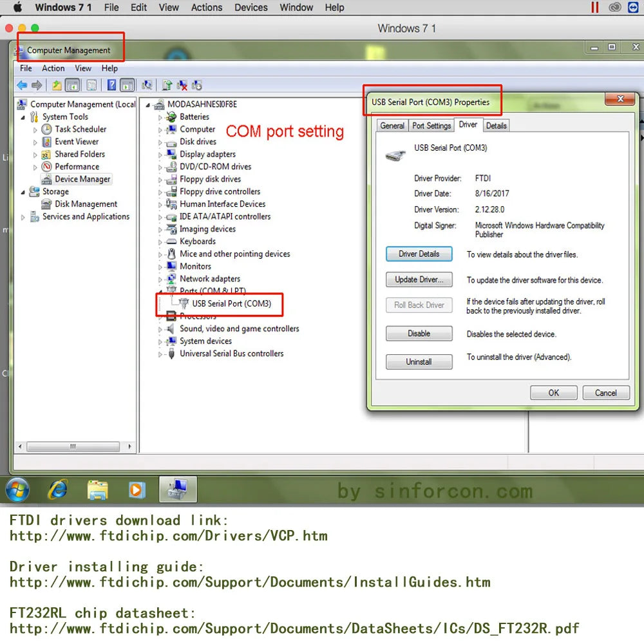Expand Universal Serial Bus controllers node
Image resolution: width=644 pixels, height=644 pixels.
click(x=160, y=354)
